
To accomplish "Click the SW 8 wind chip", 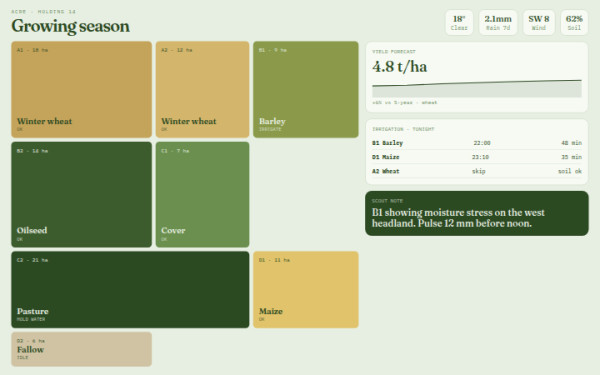I will point(539,23).
